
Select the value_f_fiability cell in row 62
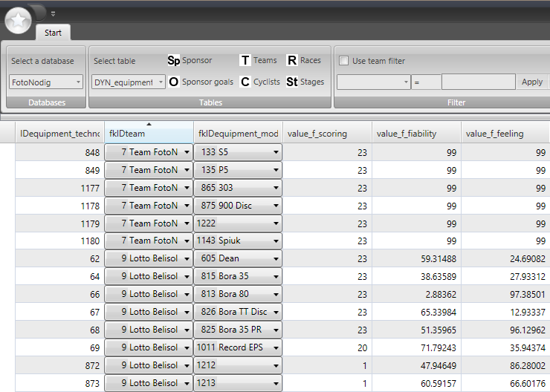416,258
